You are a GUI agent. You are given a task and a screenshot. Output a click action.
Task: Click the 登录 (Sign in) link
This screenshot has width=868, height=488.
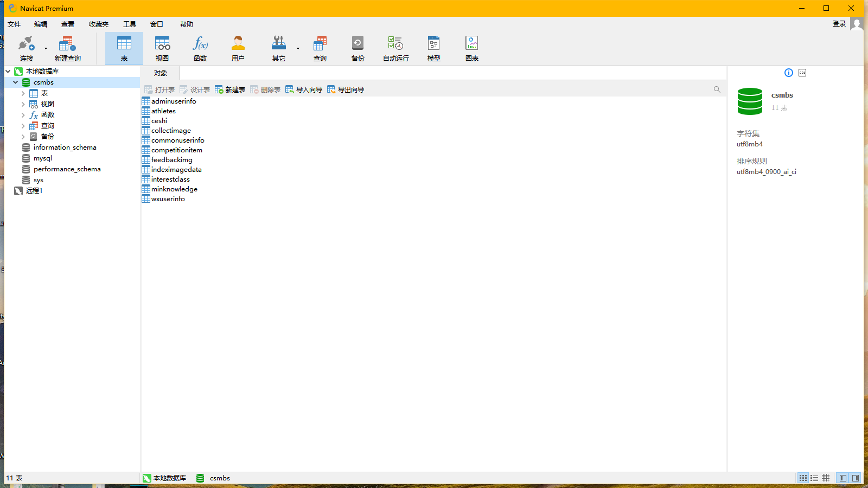pyautogui.click(x=839, y=24)
